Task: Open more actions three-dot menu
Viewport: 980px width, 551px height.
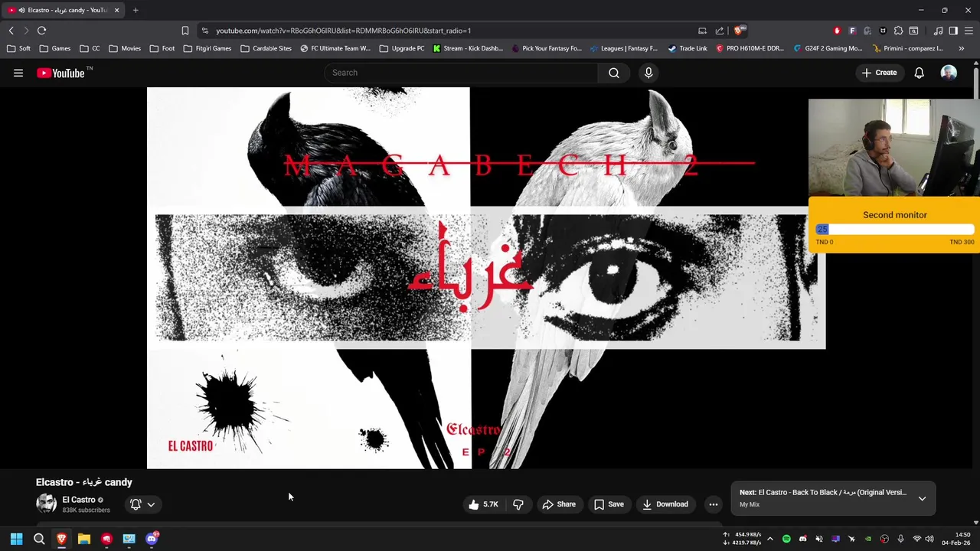Action: tap(714, 504)
